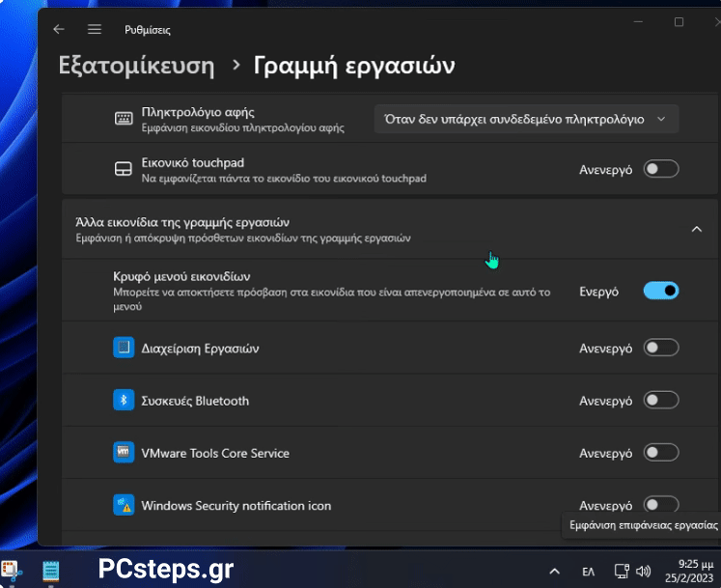
Task: Enable the virtual touchpad toggle
Action: [661, 169]
